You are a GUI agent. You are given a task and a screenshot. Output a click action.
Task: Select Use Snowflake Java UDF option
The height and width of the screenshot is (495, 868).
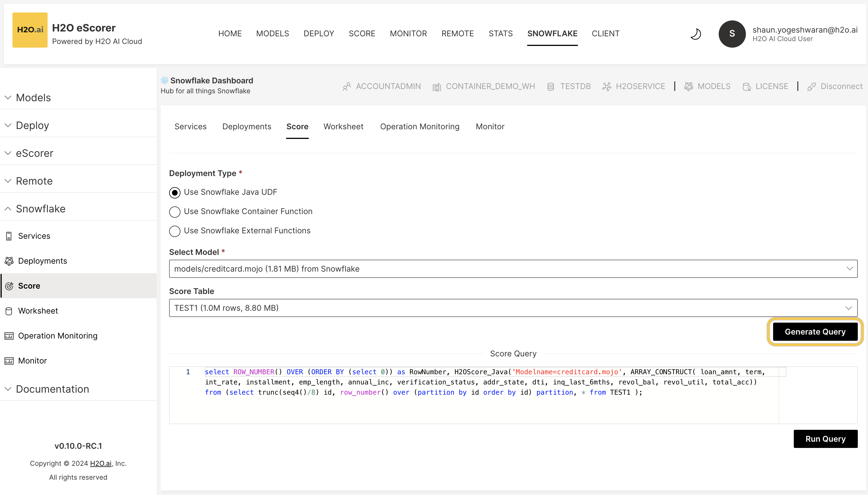(x=175, y=193)
